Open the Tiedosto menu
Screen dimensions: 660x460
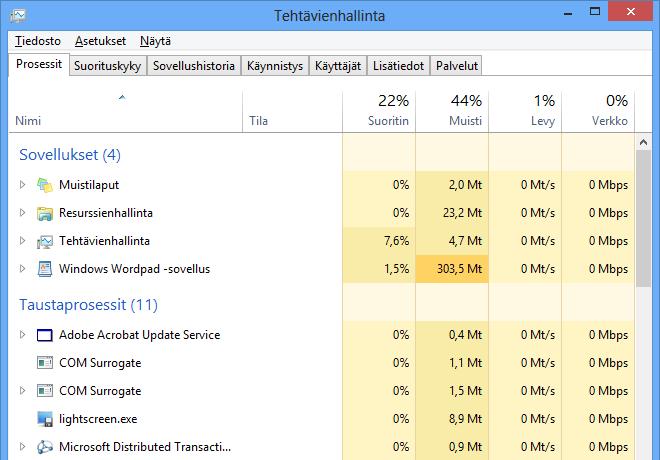(38, 41)
